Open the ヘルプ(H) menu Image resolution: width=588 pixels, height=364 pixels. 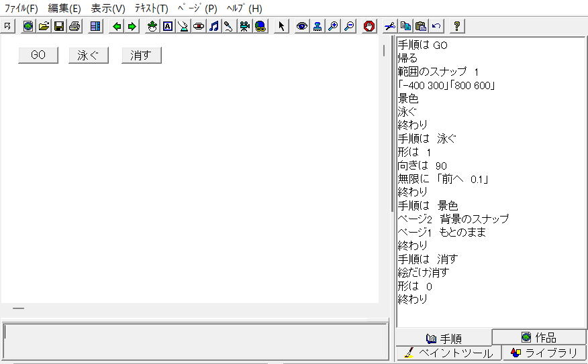tap(244, 8)
